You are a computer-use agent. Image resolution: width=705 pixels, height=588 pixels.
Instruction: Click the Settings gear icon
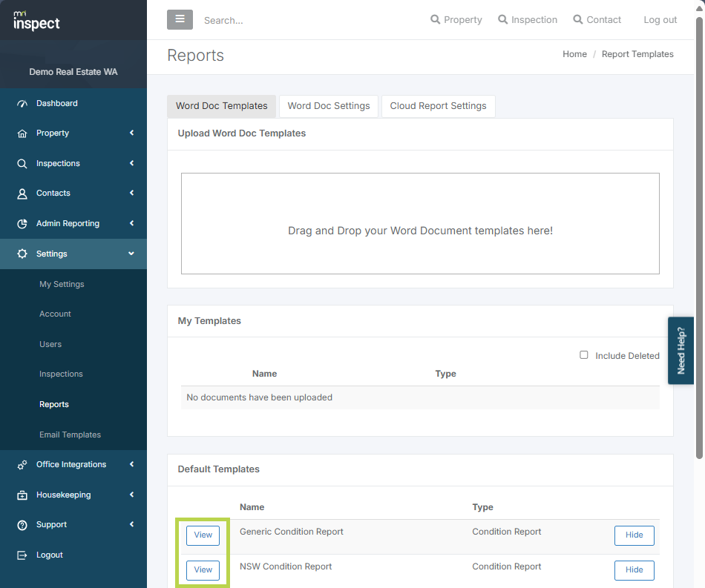pos(22,254)
